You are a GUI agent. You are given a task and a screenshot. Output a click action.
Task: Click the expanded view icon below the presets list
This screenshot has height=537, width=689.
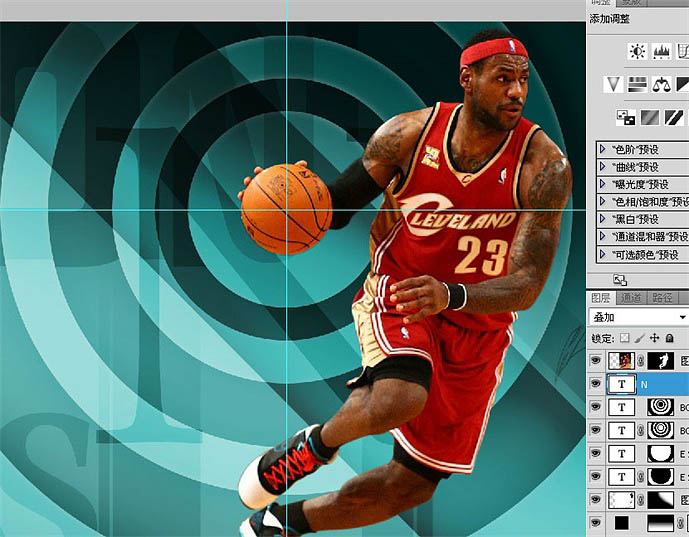(x=620, y=280)
